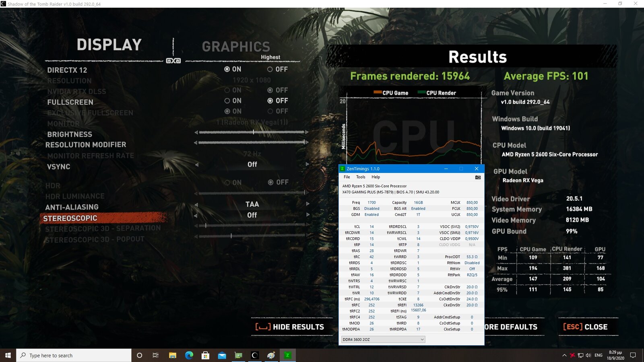Click the Type here to search box
Screen dimensions: 644x362
click(74, 355)
